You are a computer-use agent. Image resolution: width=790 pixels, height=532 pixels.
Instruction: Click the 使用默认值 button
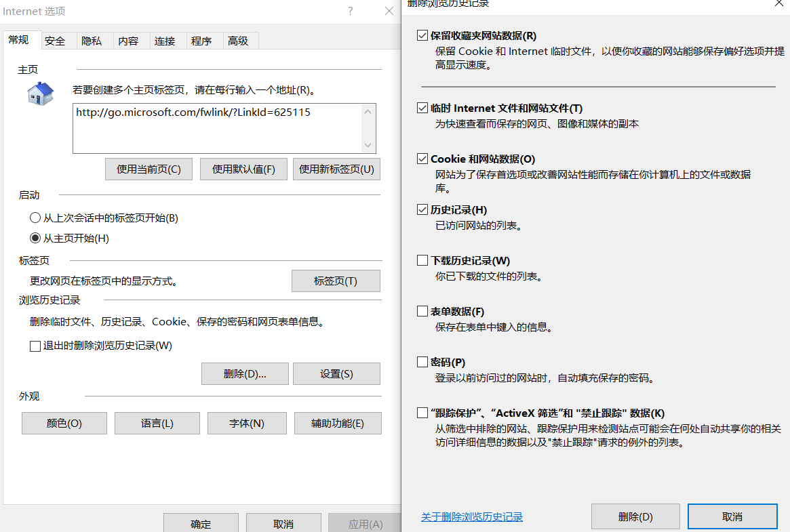click(x=243, y=169)
